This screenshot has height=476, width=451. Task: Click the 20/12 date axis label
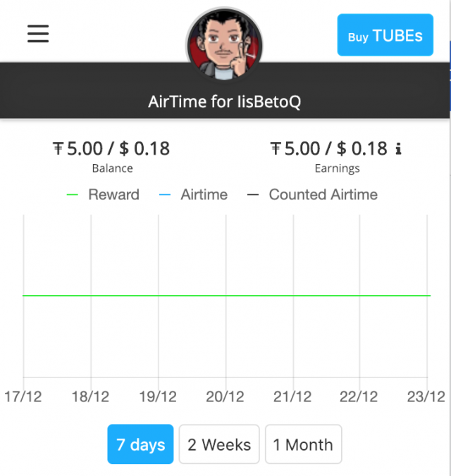point(225,396)
